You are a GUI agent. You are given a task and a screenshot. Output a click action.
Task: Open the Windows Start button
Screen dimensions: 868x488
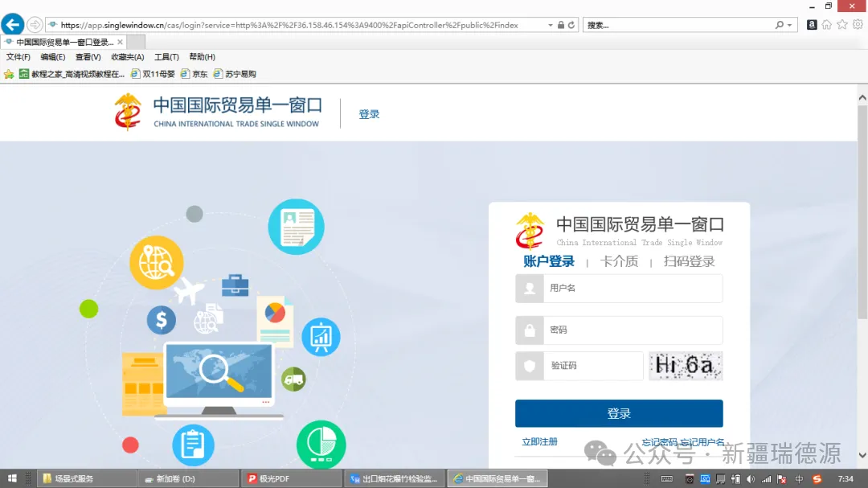point(12,478)
